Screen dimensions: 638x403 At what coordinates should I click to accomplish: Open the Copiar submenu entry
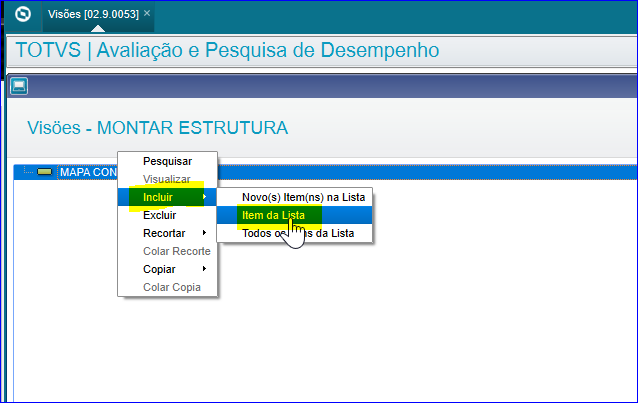(167, 269)
